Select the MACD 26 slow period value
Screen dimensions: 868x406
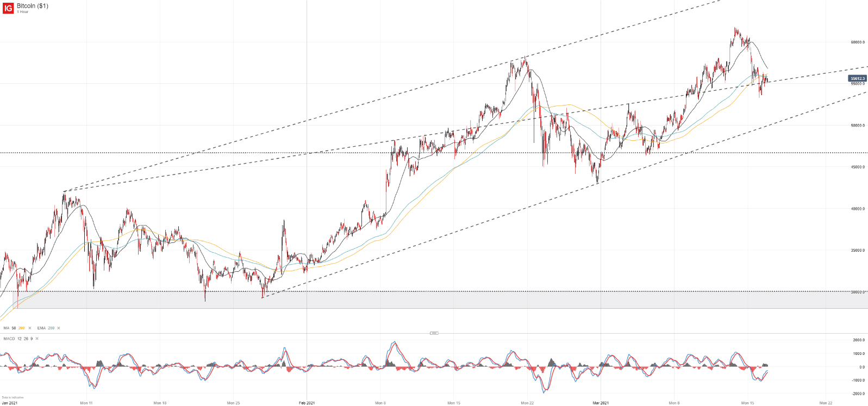click(26, 339)
